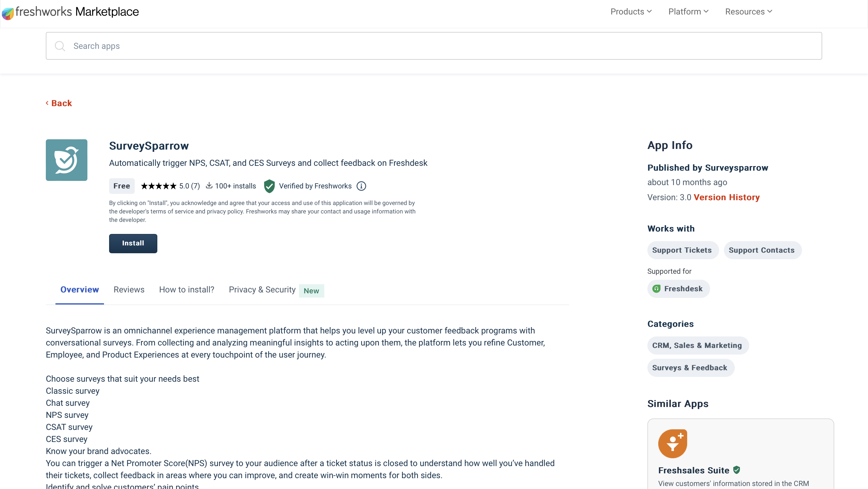Click the Freshsales Suite app icon
868x489 pixels.
673,443
